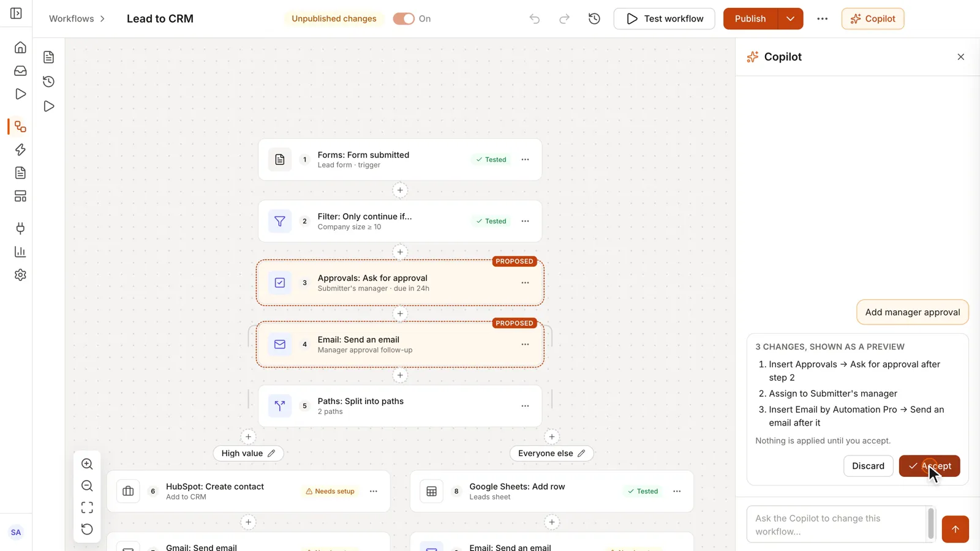This screenshot has width=980, height=551.
Task: Open the bar chart analytics icon
Action: (x=20, y=252)
